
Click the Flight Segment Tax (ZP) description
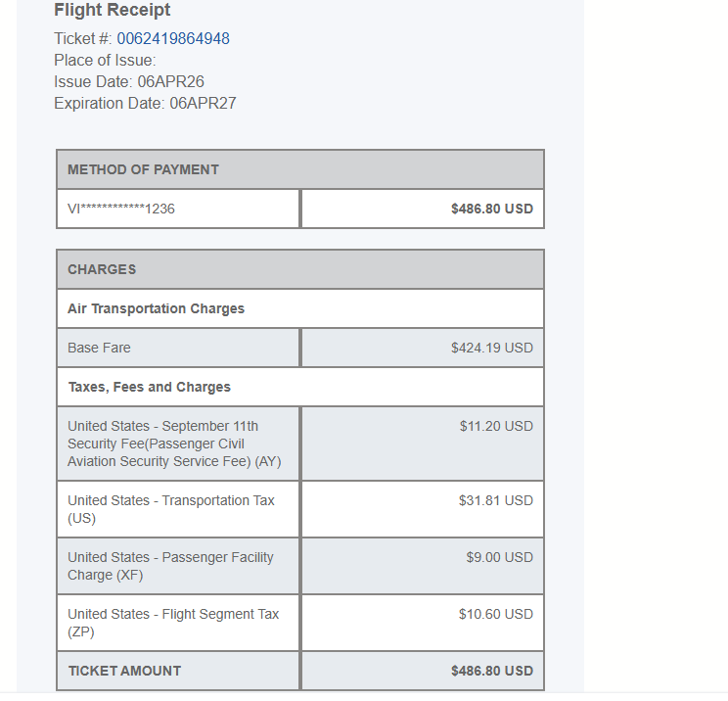point(173,623)
